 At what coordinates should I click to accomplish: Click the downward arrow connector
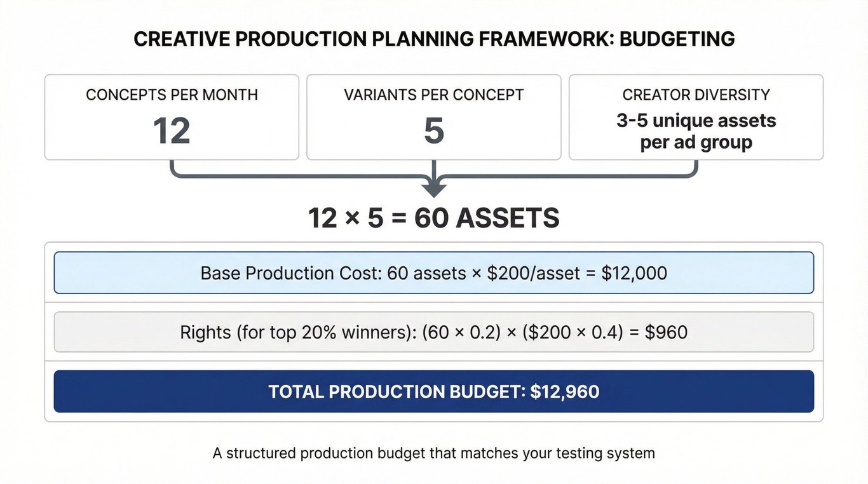point(434,181)
